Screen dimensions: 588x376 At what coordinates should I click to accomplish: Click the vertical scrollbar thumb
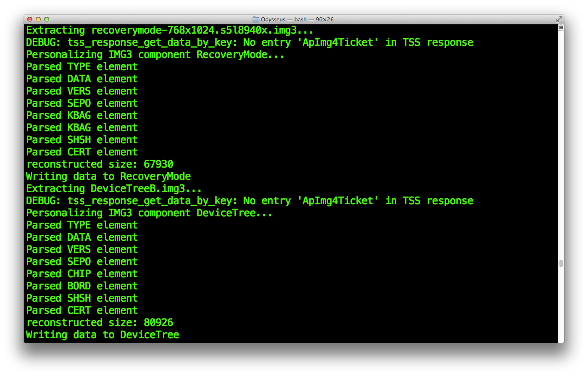(561, 263)
